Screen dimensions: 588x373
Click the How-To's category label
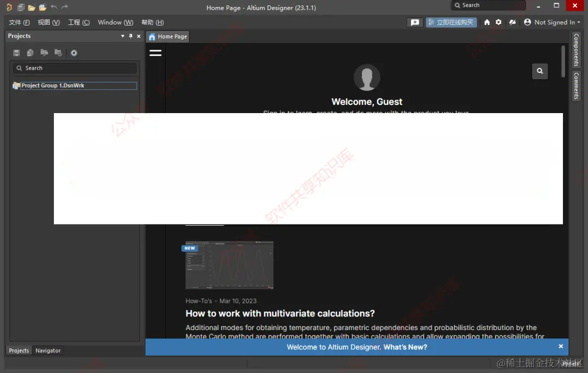[199, 301]
